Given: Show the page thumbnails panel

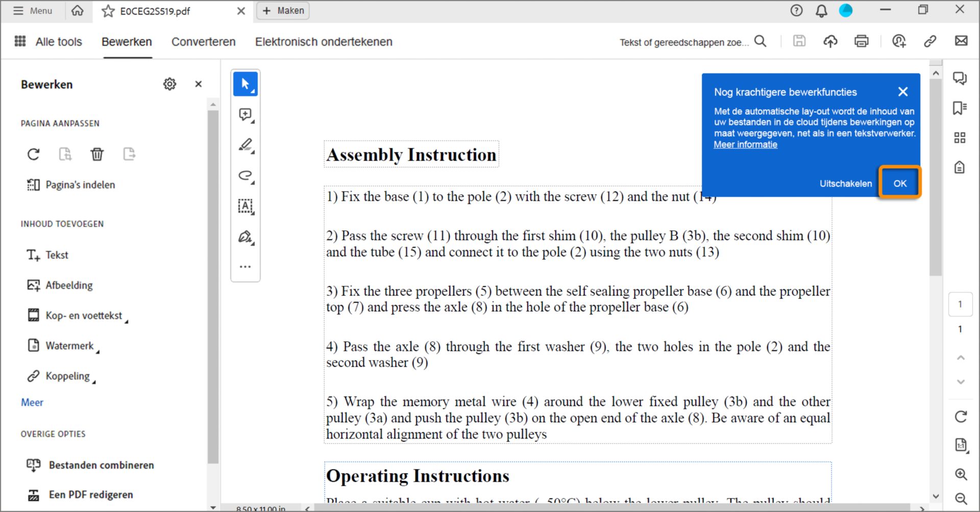Looking at the screenshot, I should pyautogui.click(x=960, y=137).
